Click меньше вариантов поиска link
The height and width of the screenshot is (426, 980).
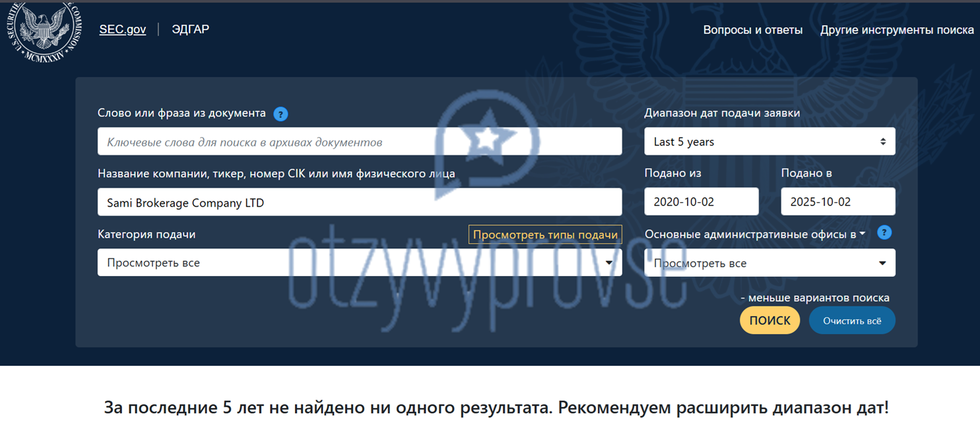pyautogui.click(x=815, y=297)
